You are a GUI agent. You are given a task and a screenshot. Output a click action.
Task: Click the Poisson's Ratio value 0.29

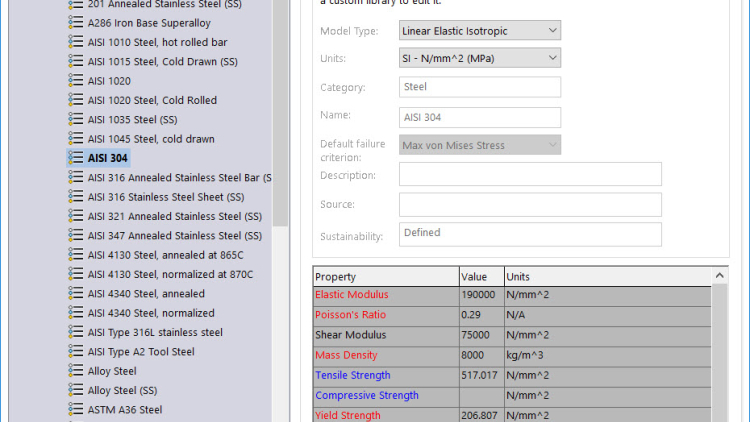pos(471,315)
